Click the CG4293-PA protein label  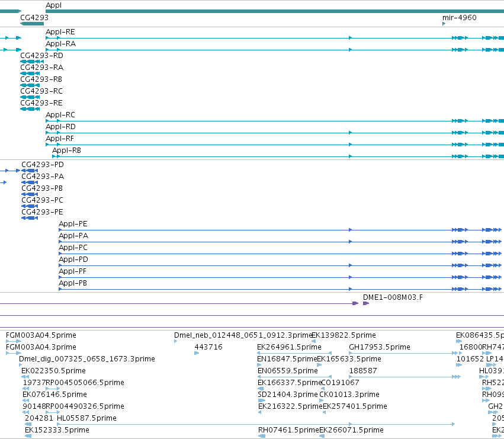pos(43,177)
